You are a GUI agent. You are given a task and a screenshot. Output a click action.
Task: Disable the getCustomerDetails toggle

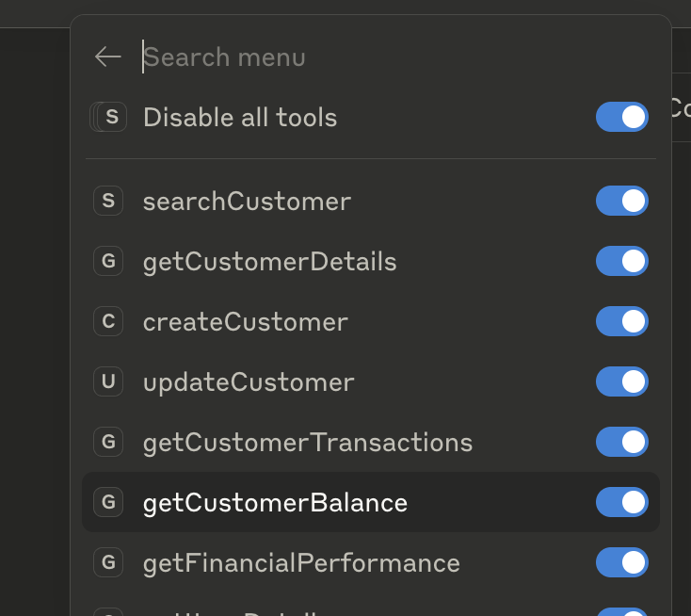[621, 261]
